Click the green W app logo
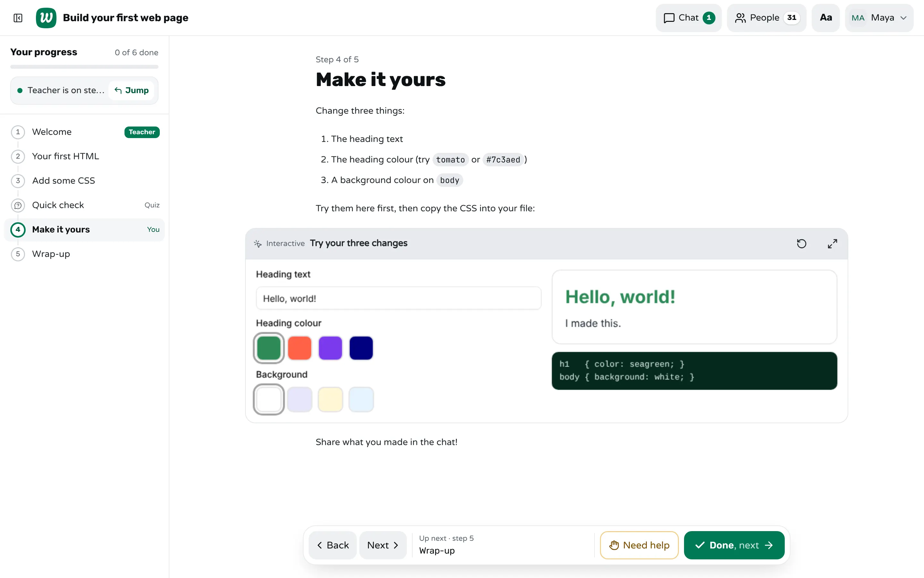This screenshot has height=578, width=924. click(46, 18)
